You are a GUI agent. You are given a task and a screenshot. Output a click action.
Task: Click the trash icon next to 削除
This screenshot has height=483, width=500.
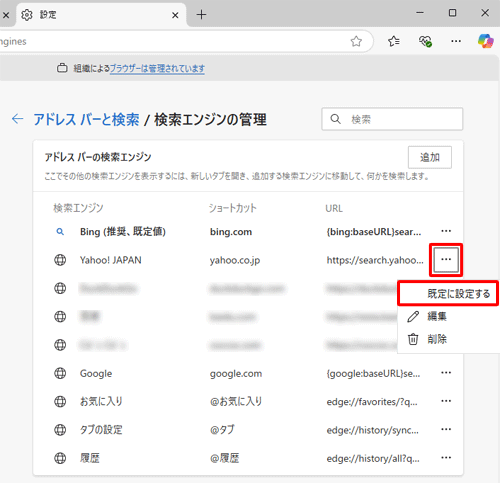click(413, 339)
